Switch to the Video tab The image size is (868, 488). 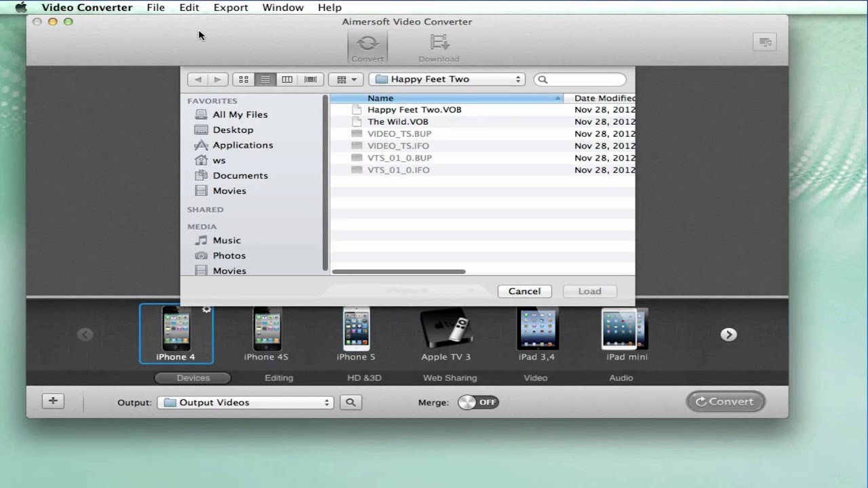pyautogui.click(x=536, y=378)
